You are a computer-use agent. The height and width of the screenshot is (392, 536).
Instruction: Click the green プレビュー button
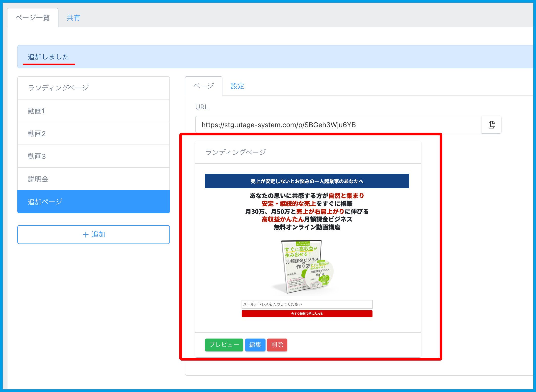coord(224,345)
